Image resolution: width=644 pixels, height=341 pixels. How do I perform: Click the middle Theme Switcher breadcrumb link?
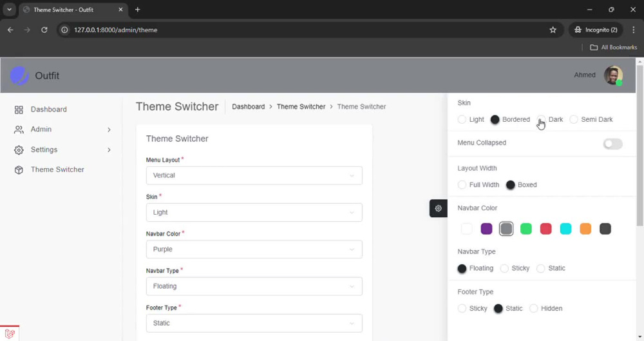click(x=301, y=106)
